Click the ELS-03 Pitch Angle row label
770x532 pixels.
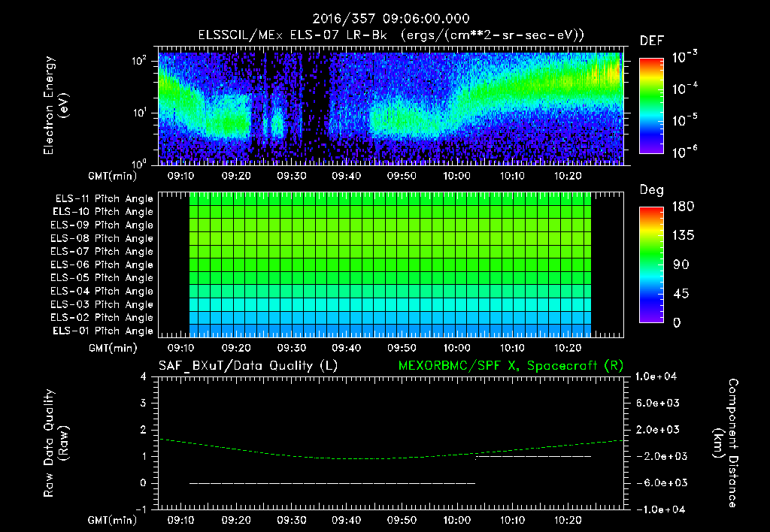102,304
